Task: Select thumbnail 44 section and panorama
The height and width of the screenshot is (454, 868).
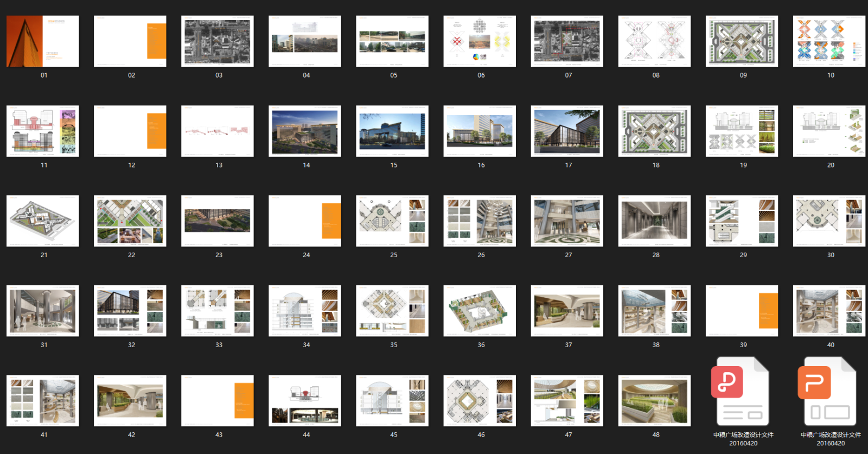Action: coord(305,401)
